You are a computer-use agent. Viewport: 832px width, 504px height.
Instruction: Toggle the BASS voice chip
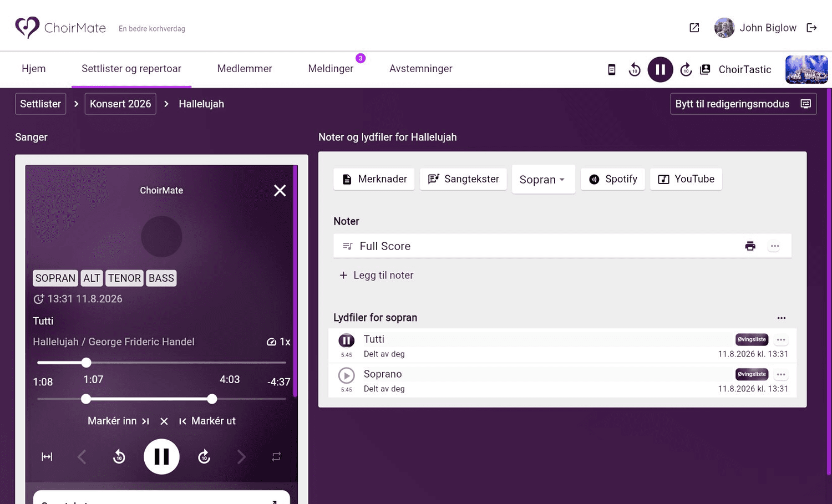161,278
